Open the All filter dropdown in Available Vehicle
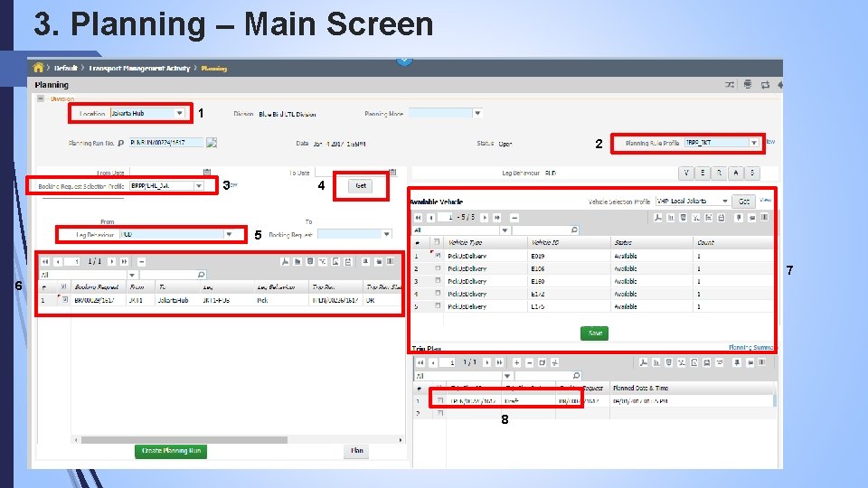The image size is (868, 488). (505, 230)
